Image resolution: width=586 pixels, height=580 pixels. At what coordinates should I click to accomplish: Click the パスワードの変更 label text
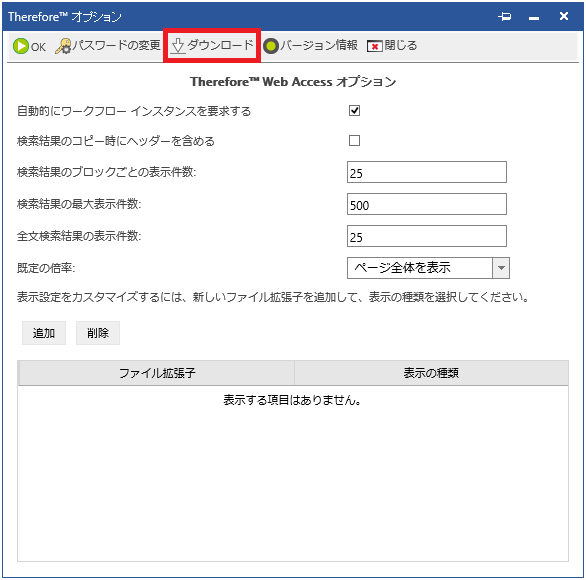[116, 45]
